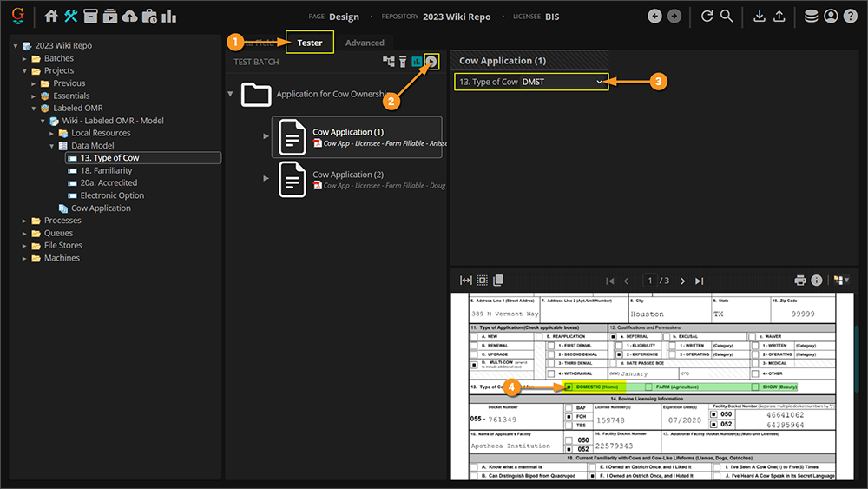Expand the Cow Application (1) document

(266, 136)
